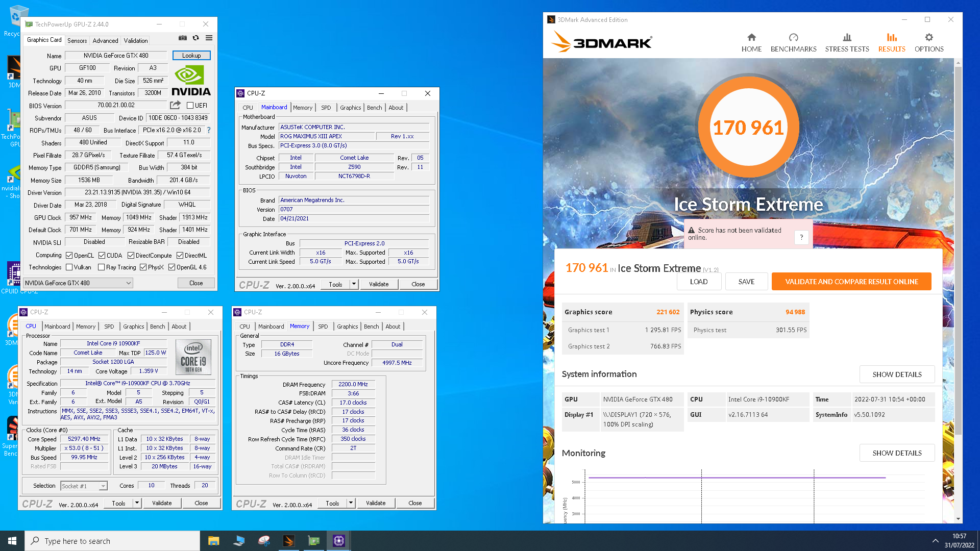Show hidden system tray icons
This screenshot has height=551, width=980.
pos(935,541)
